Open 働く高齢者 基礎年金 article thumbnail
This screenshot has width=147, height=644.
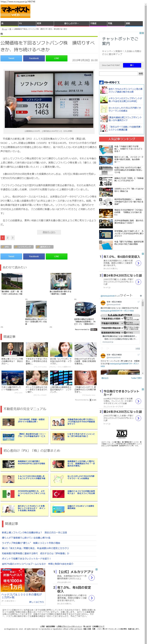coord(61,281)
